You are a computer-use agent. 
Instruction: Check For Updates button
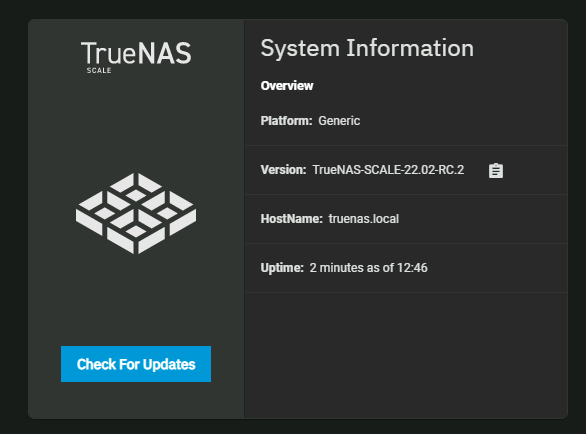point(136,364)
